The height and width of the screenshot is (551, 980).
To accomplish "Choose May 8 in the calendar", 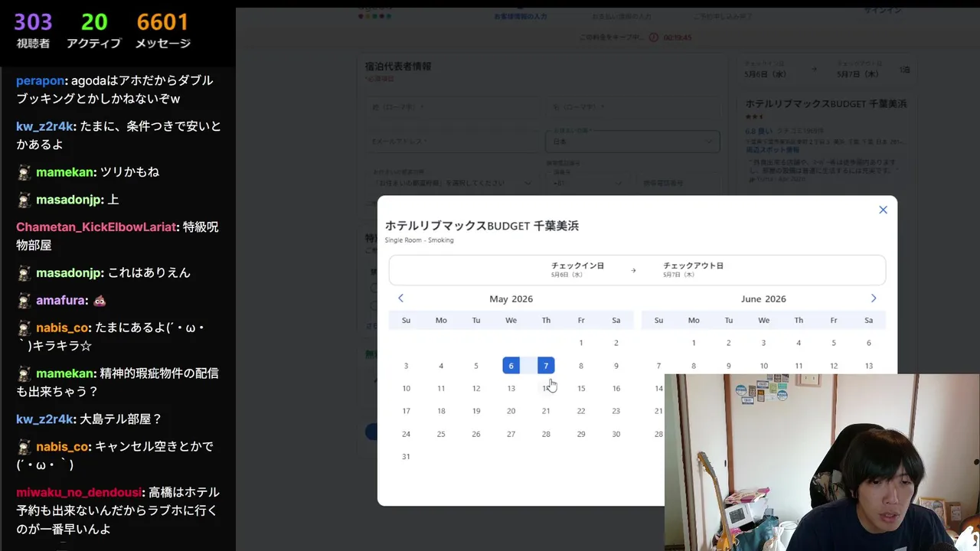I will pos(581,366).
